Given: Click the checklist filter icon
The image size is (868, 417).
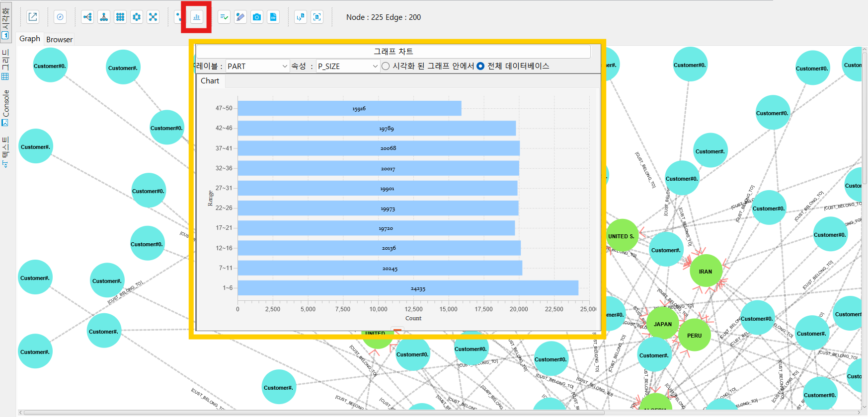Looking at the screenshot, I should click(224, 17).
